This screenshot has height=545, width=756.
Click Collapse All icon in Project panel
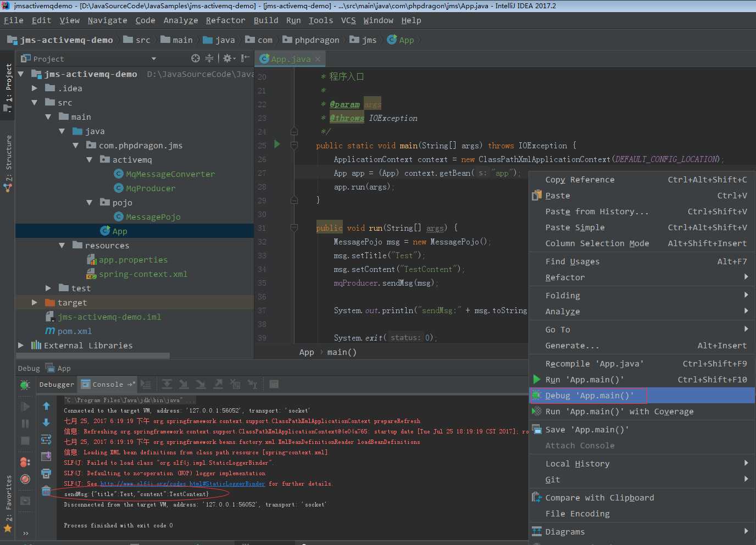coord(209,58)
